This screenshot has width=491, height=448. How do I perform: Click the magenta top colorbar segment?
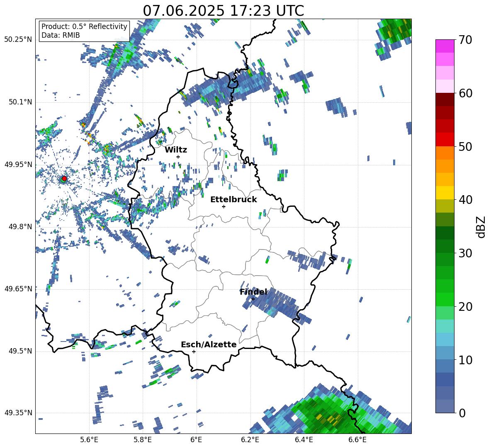445,46
